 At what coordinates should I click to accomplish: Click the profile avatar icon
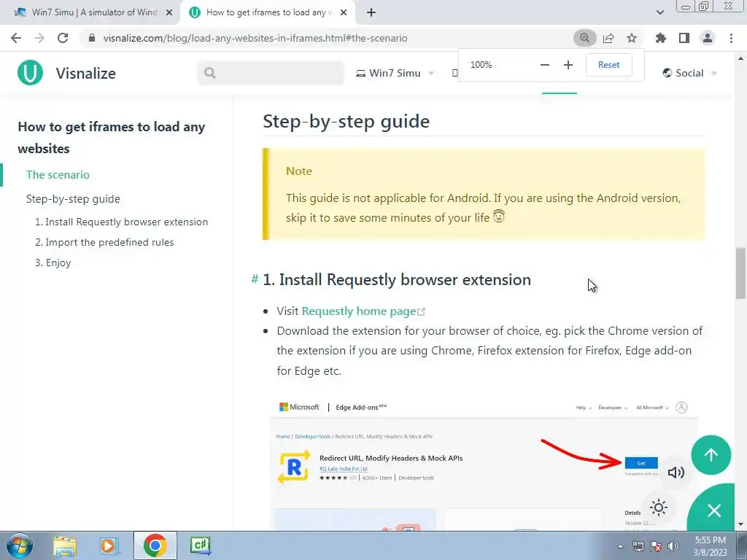coord(708,38)
